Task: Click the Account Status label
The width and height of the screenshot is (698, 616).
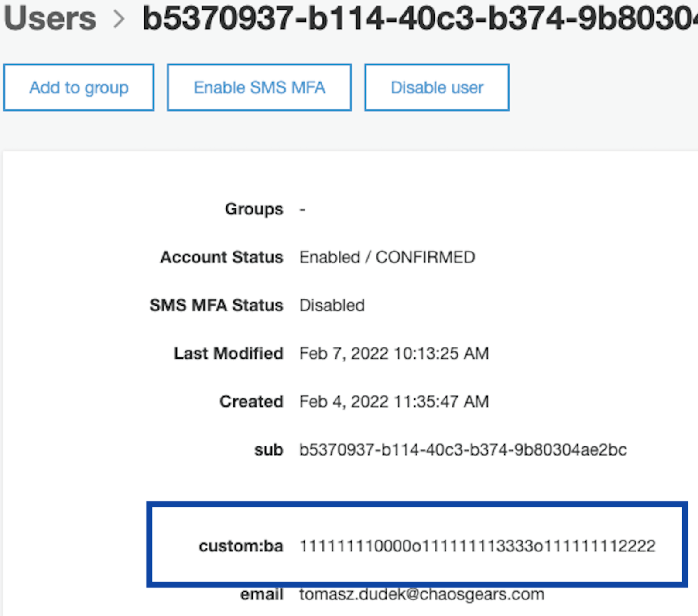Action: coord(222,257)
